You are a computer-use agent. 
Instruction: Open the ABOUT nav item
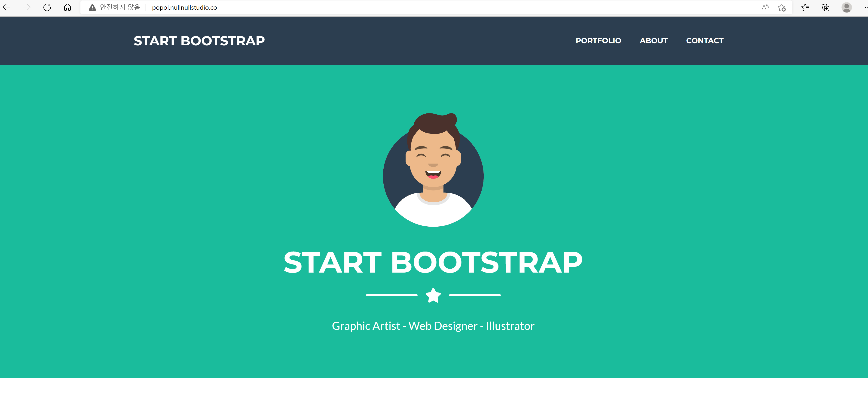653,41
